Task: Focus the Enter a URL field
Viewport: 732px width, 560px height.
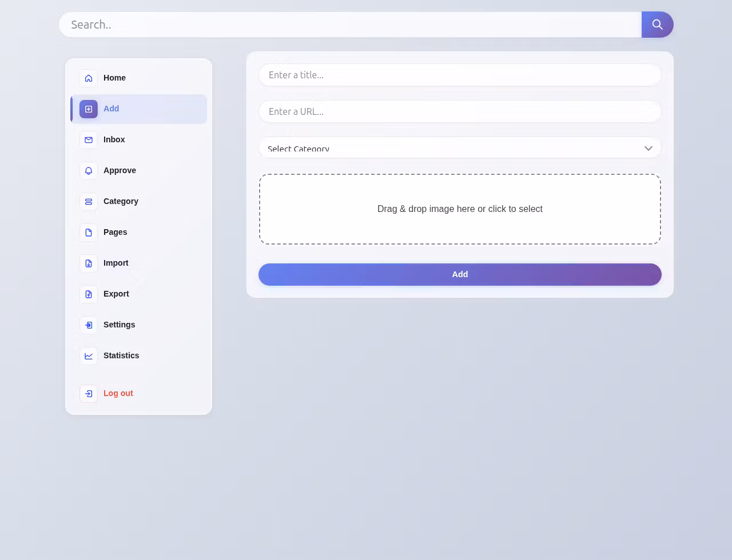Action: [460, 111]
